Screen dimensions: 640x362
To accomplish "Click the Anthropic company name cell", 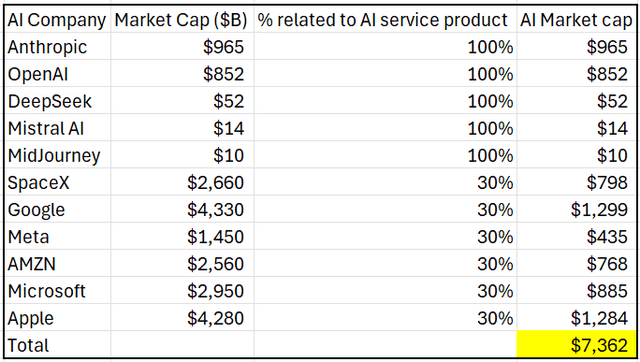I will click(x=58, y=47).
